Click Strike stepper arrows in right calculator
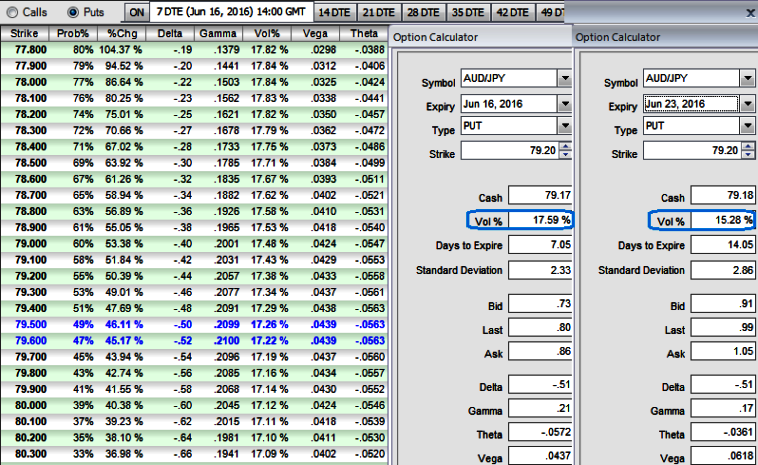This screenshot has width=758, height=465. point(746,150)
